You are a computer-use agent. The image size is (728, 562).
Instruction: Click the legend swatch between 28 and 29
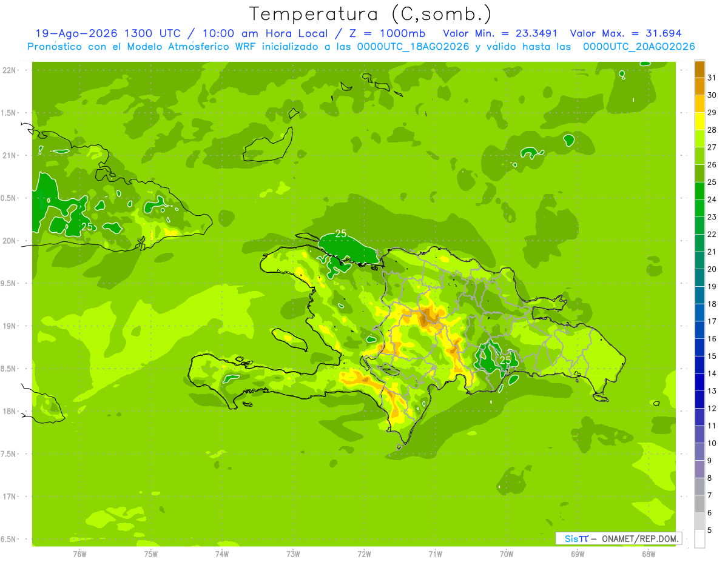(699, 121)
